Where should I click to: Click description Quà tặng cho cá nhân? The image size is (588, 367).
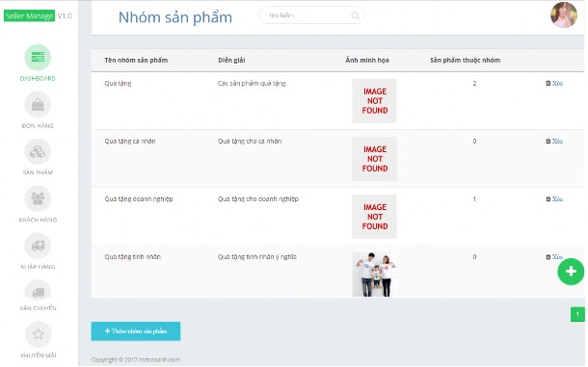coord(250,142)
